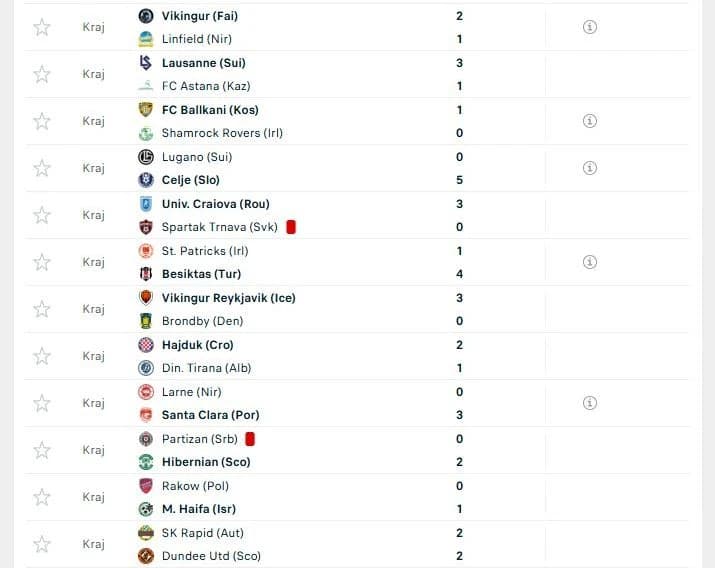Viewport: 715px width, 568px height.
Task: Open Vikingur Reykjavik (Ice) team name
Action: click(228, 298)
